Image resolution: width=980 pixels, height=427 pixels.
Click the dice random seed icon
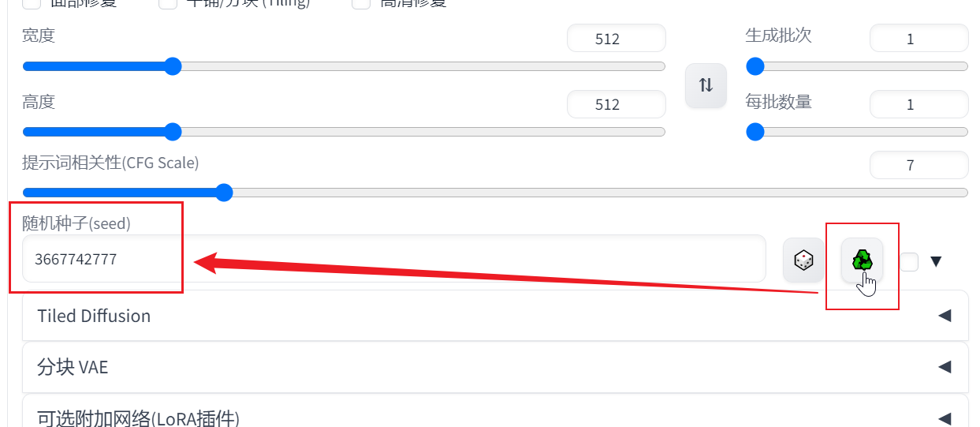click(x=803, y=260)
